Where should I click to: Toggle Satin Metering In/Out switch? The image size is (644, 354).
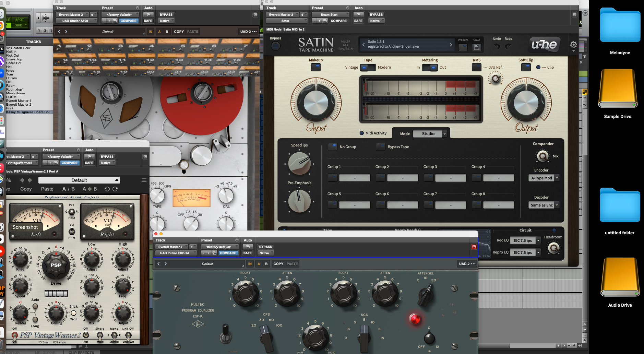[x=430, y=67]
